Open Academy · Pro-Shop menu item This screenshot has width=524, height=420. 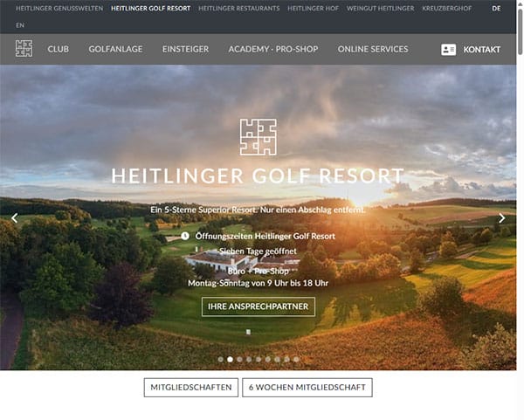(273, 49)
